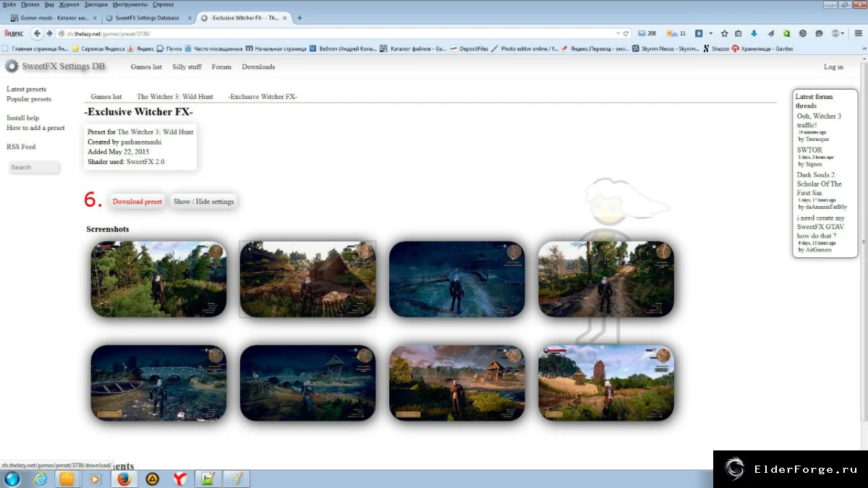Open the Forum link in the header
Viewport: 868px width, 488px height.
[221, 67]
